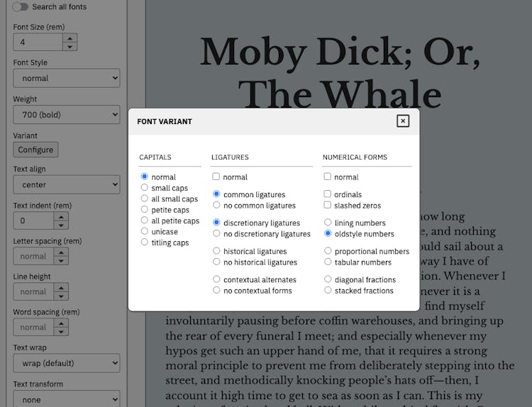Select stacked fractions option
Screen dimensions: 532x407
tap(328, 290)
